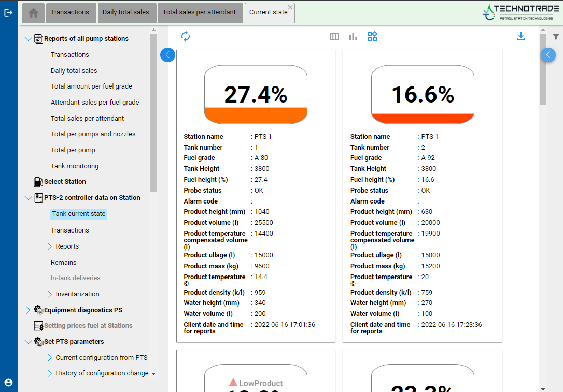563x392 pixels.
Task: Click the sidebar tree vertical scrollbar
Action: point(153,113)
